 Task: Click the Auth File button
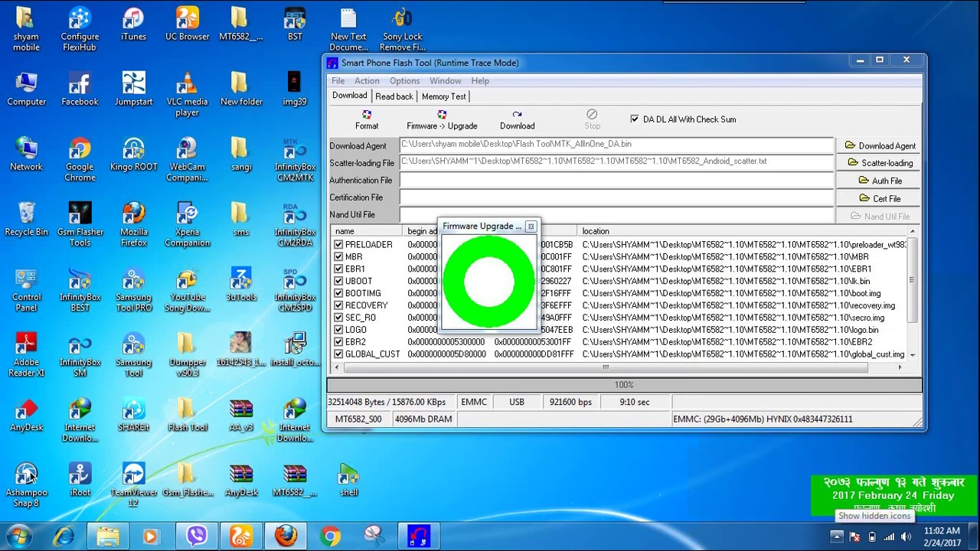point(880,181)
